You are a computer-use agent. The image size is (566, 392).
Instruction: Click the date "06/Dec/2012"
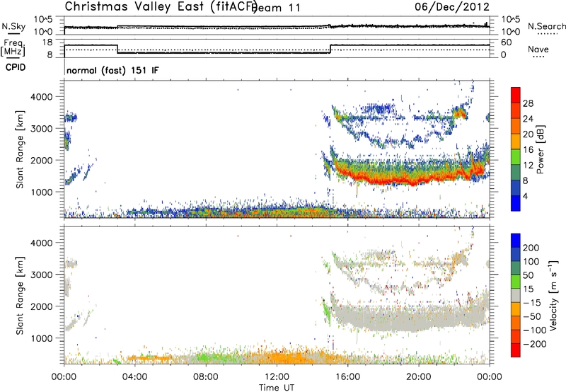point(451,6)
